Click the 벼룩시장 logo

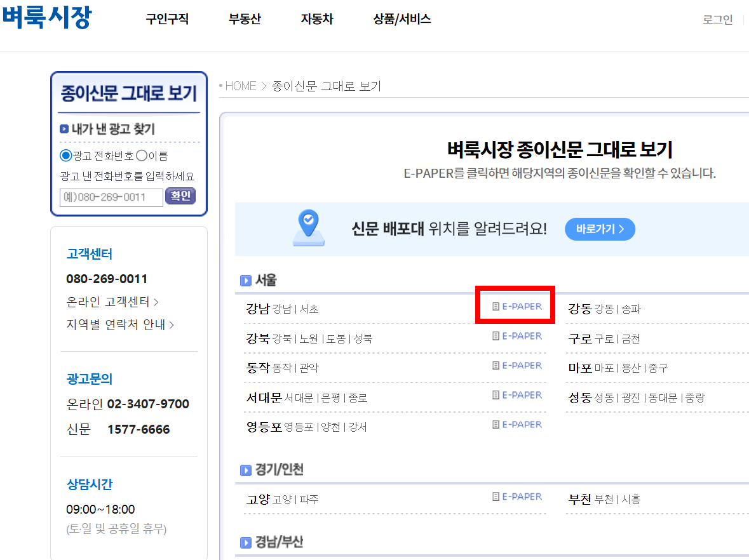coord(48,18)
